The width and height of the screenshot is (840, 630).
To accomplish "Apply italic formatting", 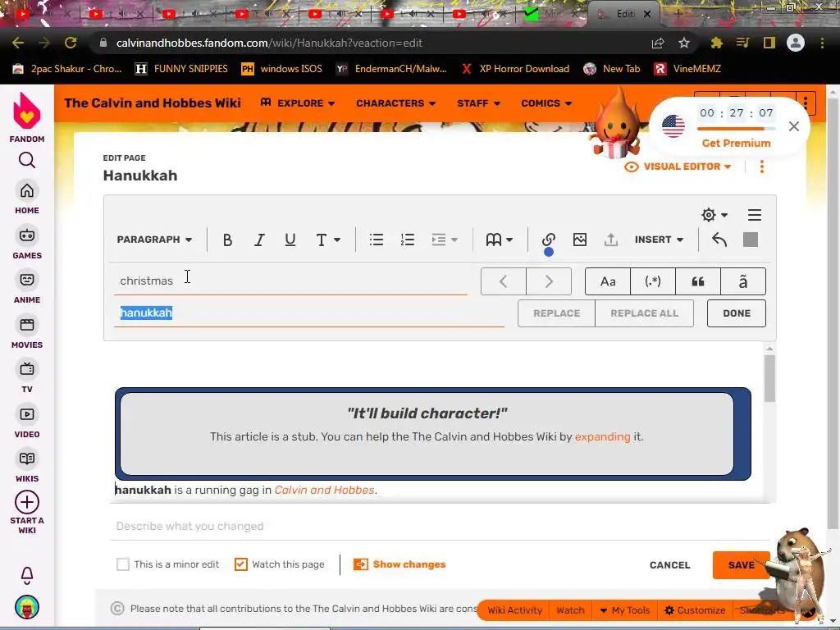I will [259, 240].
